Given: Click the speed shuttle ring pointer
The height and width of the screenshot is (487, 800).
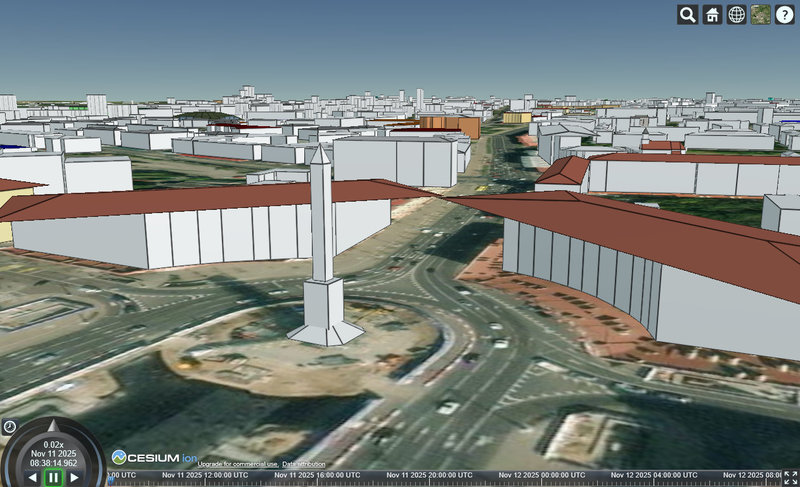Looking at the screenshot, I should (54, 424).
